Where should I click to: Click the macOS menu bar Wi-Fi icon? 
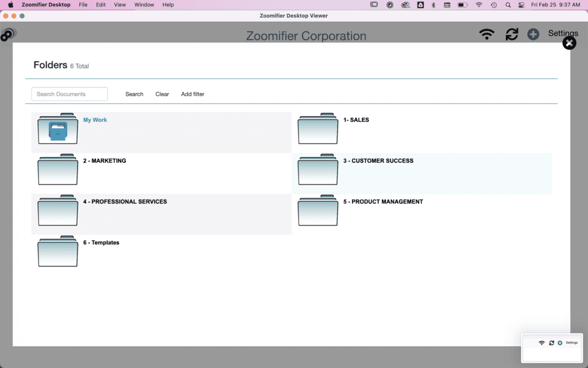(479, 5)
